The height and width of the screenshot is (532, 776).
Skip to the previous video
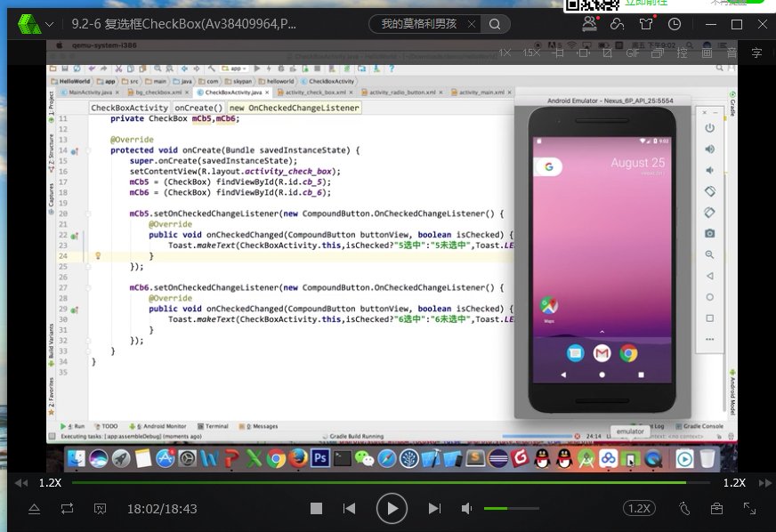pos(350,508)
